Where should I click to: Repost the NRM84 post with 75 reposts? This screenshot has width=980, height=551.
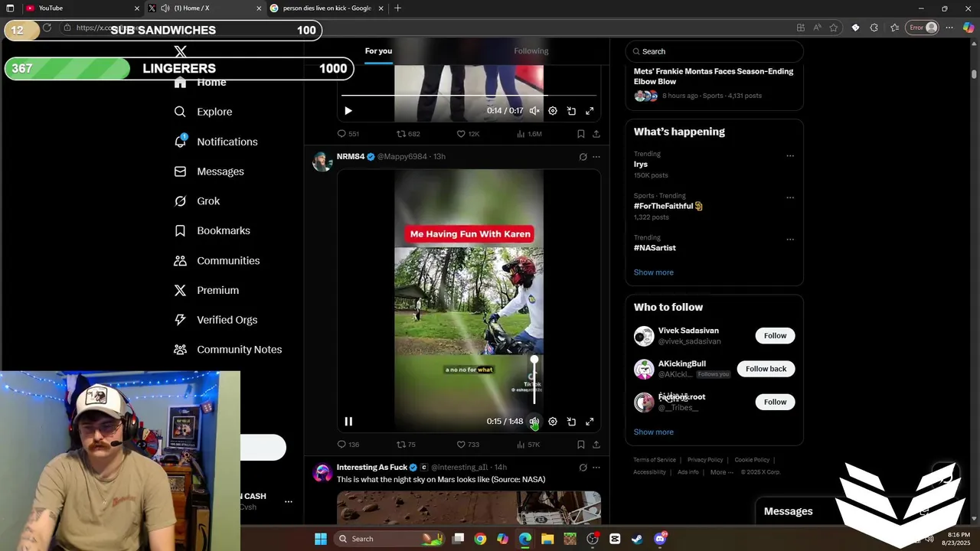[406, 445]
